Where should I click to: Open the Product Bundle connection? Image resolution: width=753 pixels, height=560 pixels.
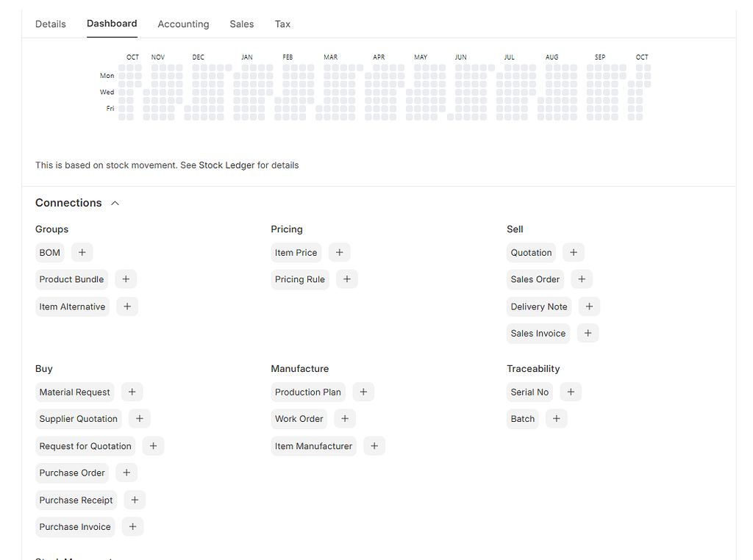tap(71, 279)
